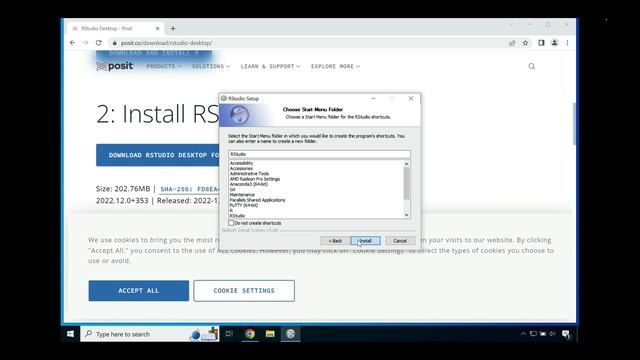
Task: Open the tab search chevron in Chrome
Action: pyautogui.click(x=511, y=24)
